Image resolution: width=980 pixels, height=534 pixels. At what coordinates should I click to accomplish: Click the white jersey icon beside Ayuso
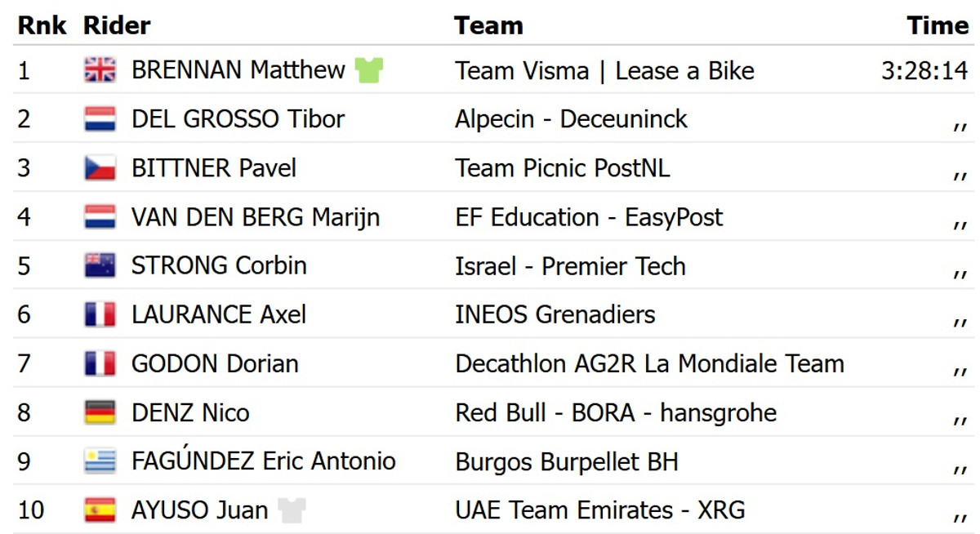[x=292, y=511]
